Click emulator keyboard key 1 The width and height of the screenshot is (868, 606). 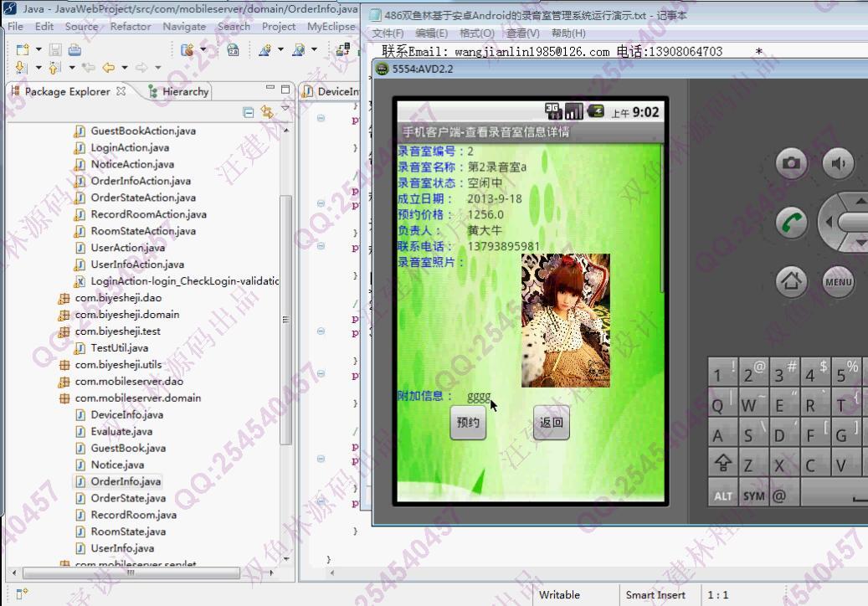[x=722, y=372]
